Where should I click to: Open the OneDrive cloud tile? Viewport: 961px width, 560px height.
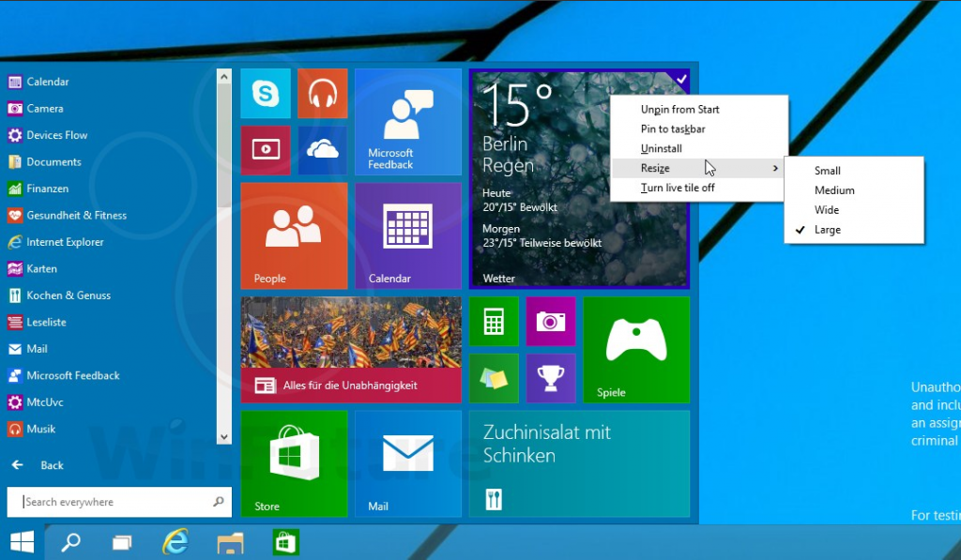point(323,150)
